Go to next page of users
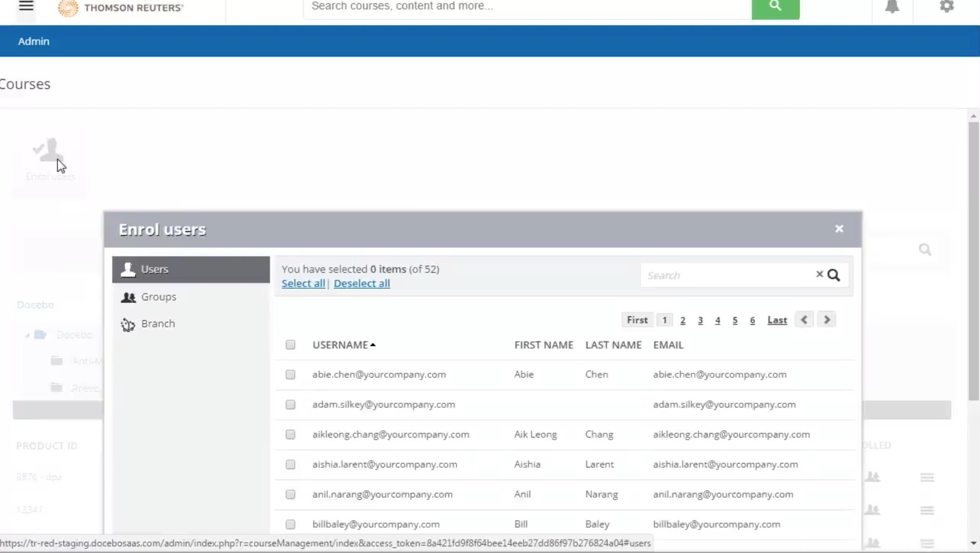 (x=826, y=320)
